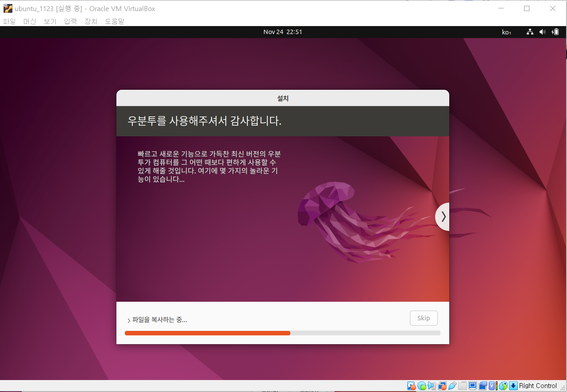The height and width of the screenshot is (392, 567).
Task: Click the shared folders status icon
Action: pyautogui.click(x=463, y=386)
